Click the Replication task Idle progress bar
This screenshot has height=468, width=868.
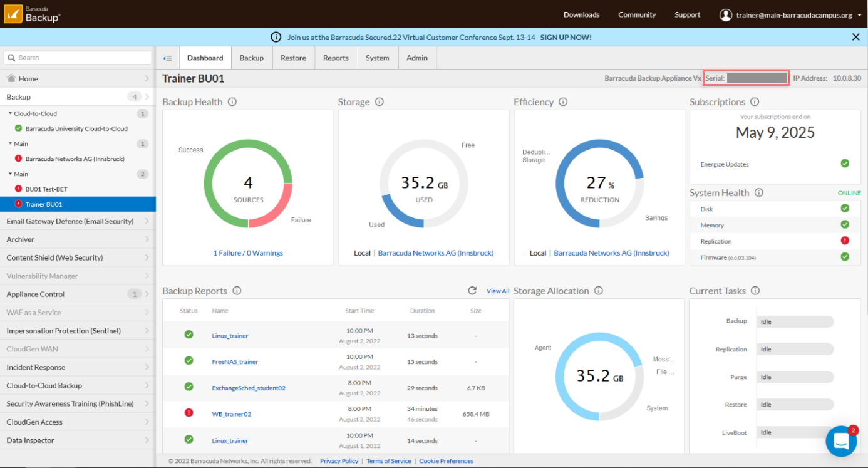pyautogui.click(x=795, y=349)
